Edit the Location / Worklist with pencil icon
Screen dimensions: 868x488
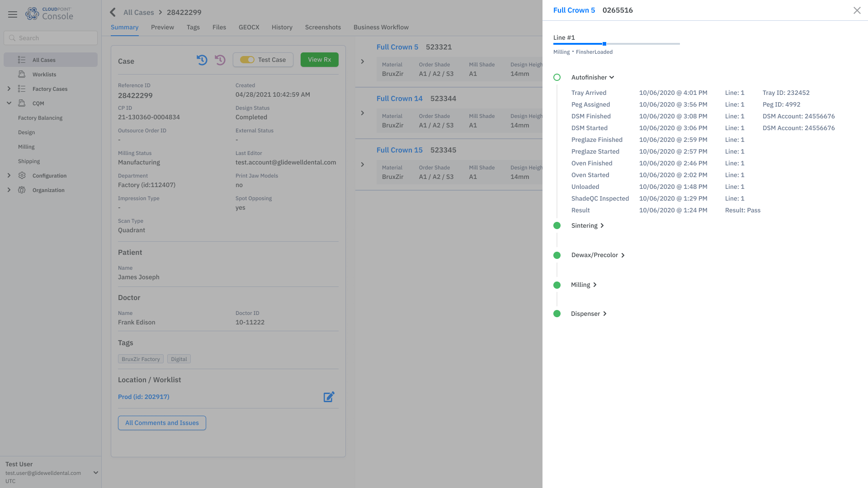click(x=329, y=397)
